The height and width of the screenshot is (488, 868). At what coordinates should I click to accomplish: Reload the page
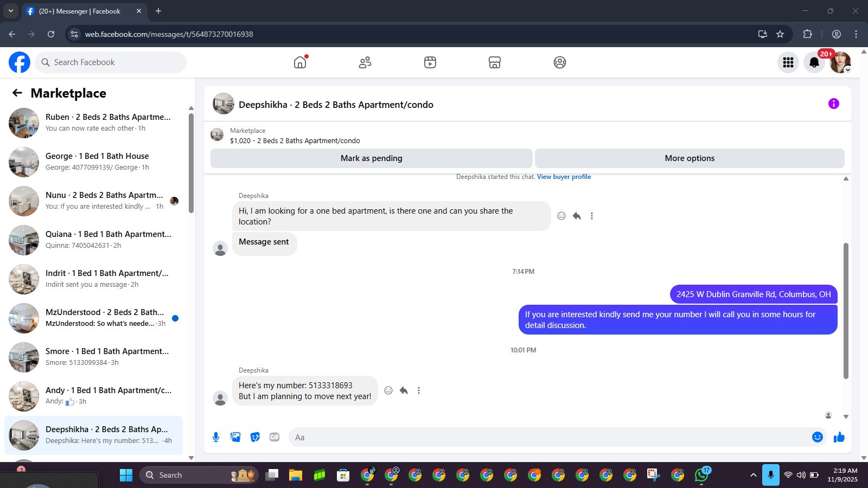pyautogui.click(x=51, y=34)
